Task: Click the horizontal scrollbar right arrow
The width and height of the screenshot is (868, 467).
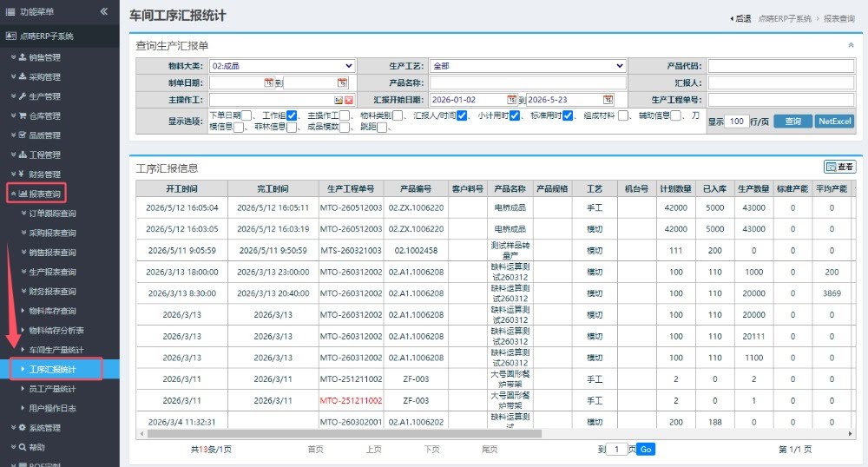Action: click(851, 434)
